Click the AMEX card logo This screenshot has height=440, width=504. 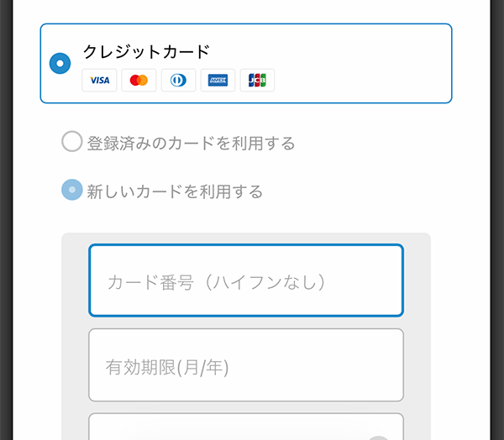tap(218, 81)
